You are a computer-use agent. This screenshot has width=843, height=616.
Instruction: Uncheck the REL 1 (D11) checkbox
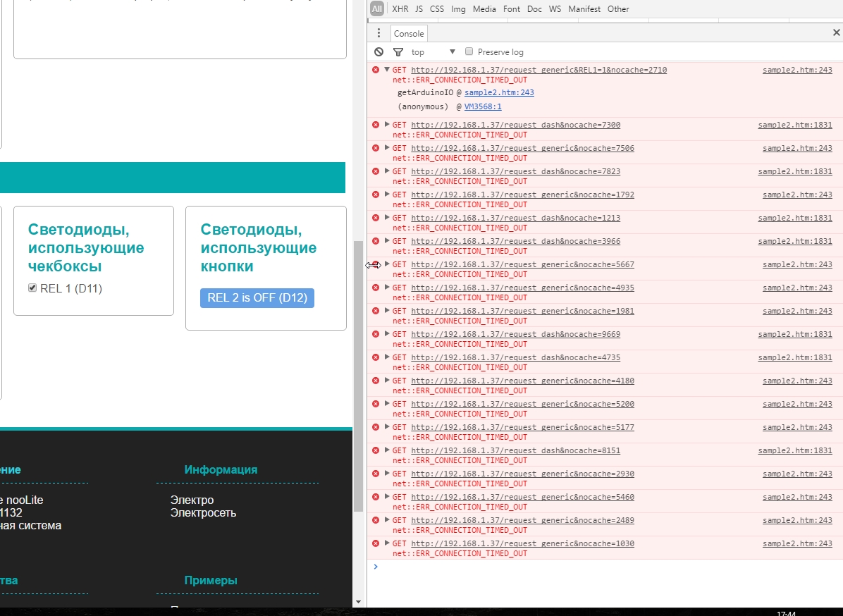point(32,288)
